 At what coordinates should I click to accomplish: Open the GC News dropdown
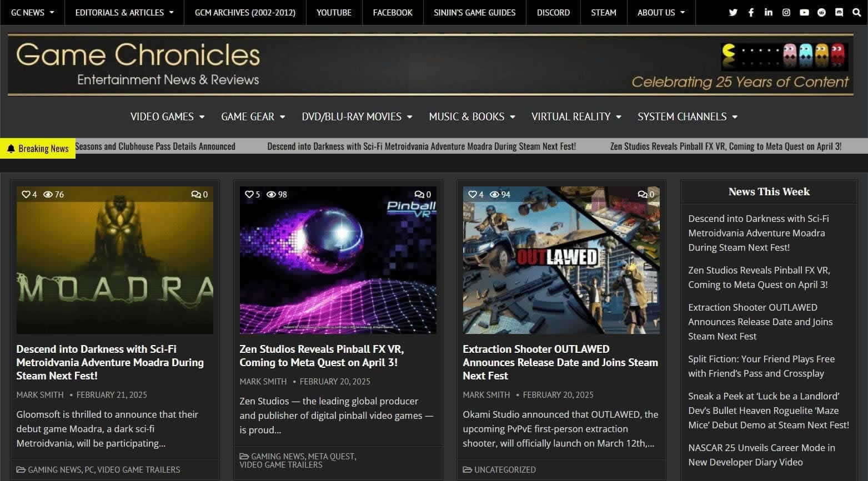(x=32, y=12)
